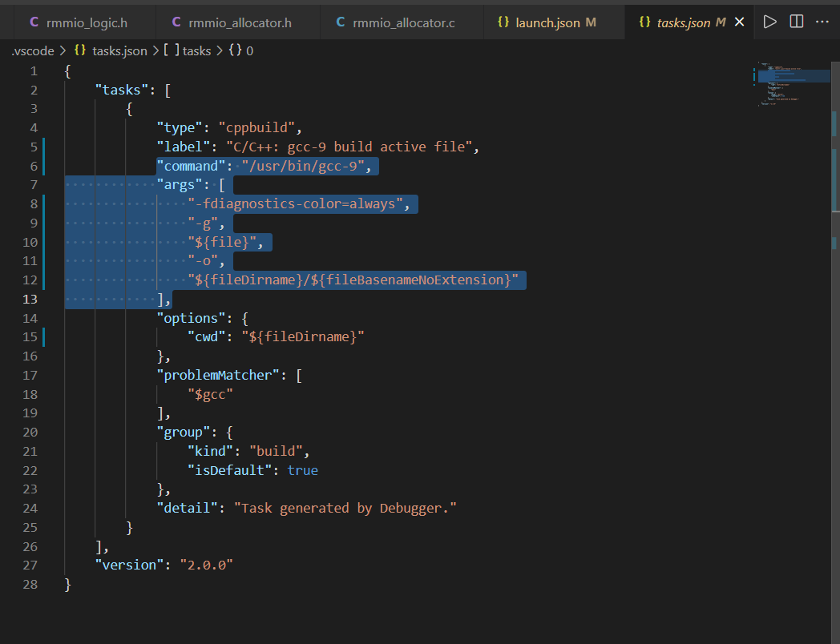Close the tasks.json tab
The image size is (840, 644).
(739, 22)
